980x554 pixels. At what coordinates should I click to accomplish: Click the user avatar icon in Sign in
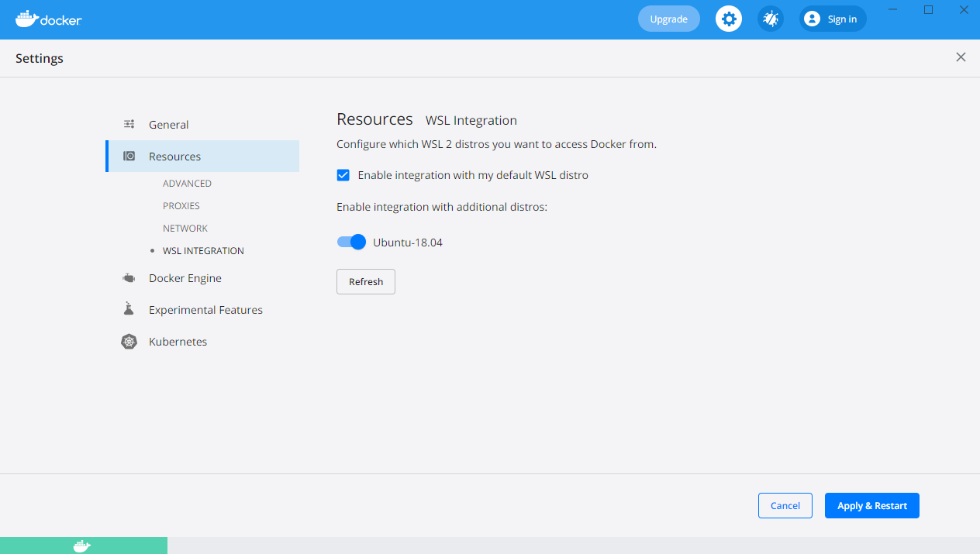812,19
